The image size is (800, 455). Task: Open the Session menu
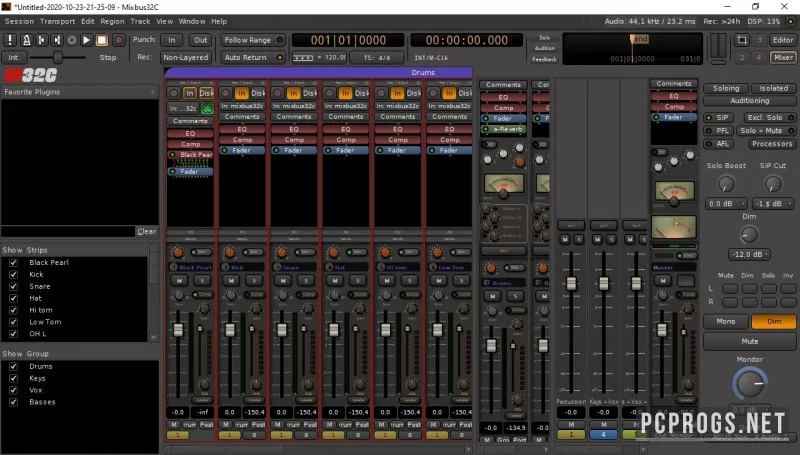[19, 21]
